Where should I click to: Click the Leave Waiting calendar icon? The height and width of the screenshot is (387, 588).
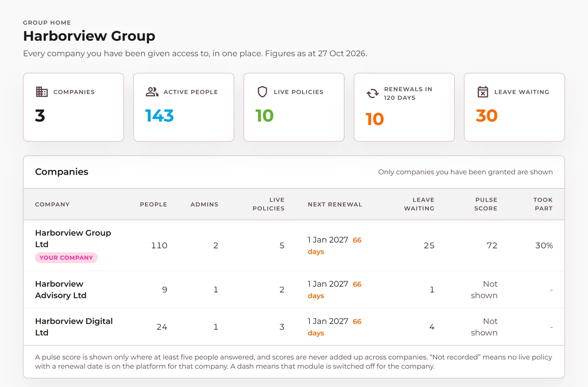point(483,92)
